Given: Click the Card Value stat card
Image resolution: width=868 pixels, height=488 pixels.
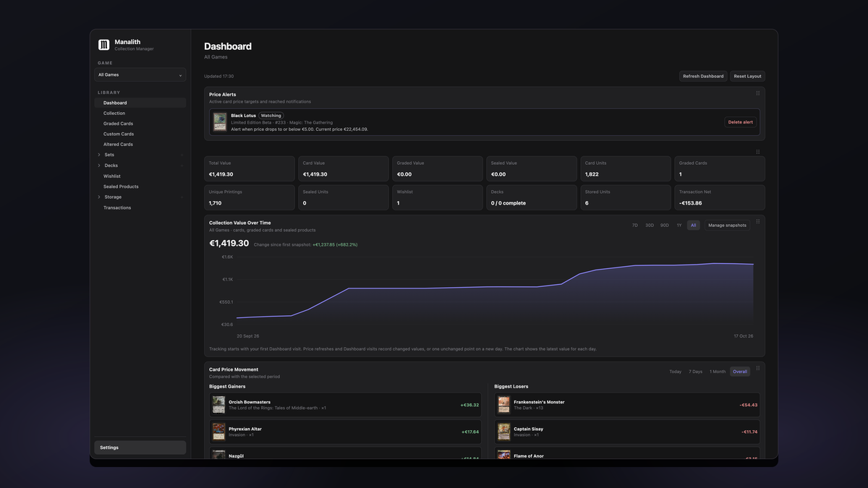Looking at the screenshot, I should coord(344,168).
